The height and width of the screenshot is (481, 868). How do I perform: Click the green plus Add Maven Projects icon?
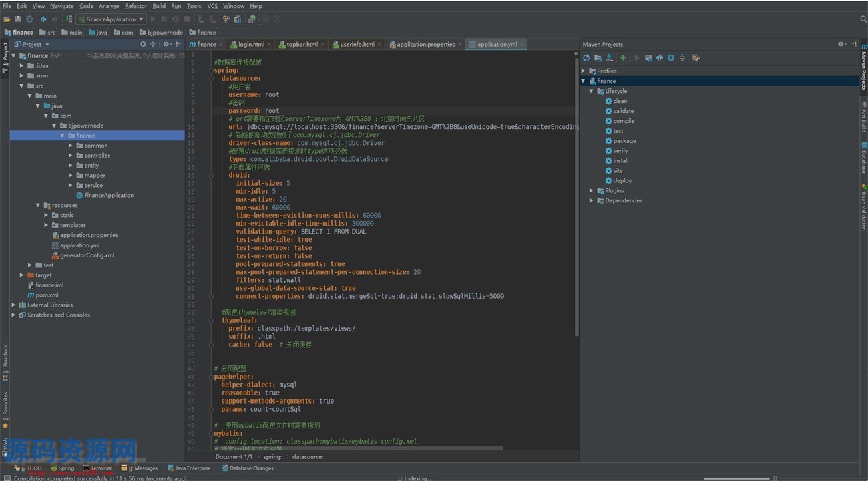pos(623,58)
